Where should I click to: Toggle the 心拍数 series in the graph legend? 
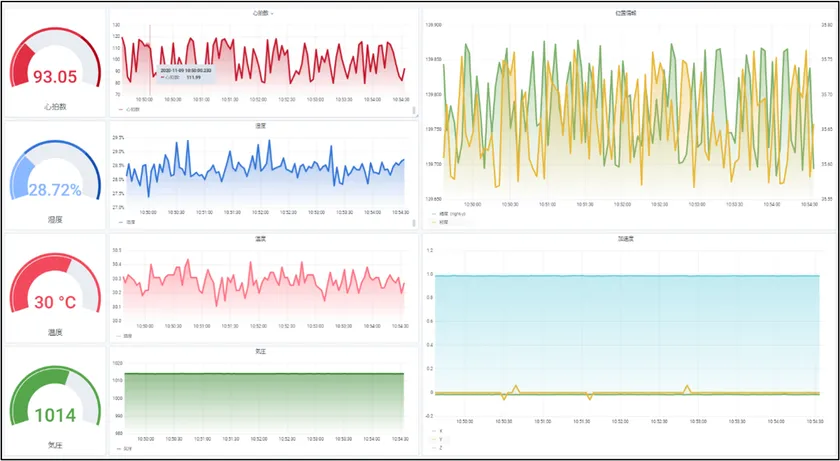pyautogui.click(x=129, y=109)
